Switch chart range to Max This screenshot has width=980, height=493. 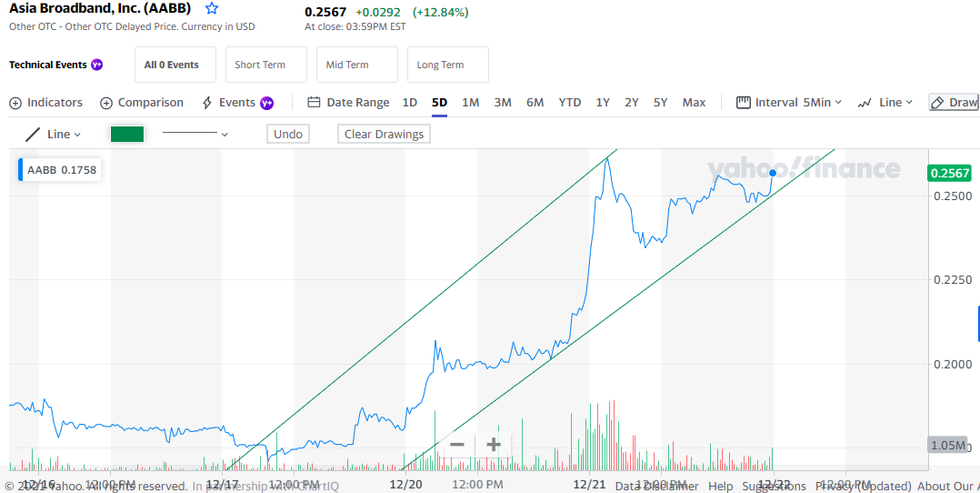[694, 103]
